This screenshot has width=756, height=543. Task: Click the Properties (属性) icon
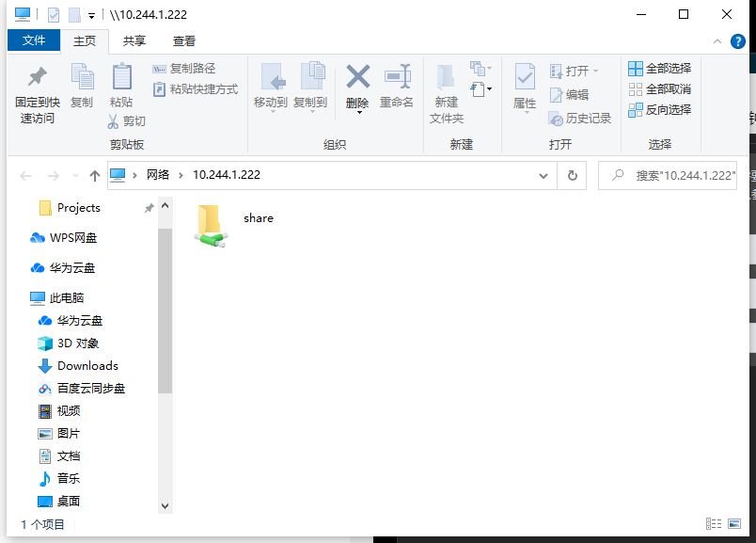[525, 77]
